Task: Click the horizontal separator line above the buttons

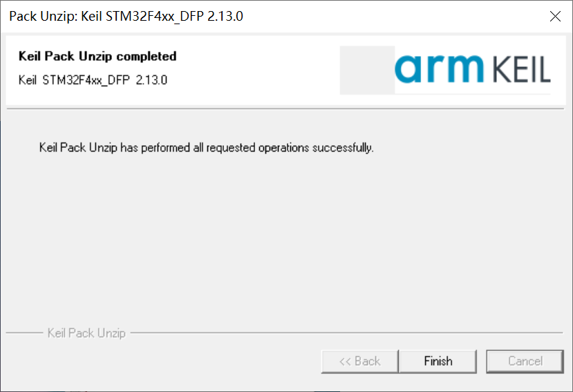Action: (x=346, y=333)
